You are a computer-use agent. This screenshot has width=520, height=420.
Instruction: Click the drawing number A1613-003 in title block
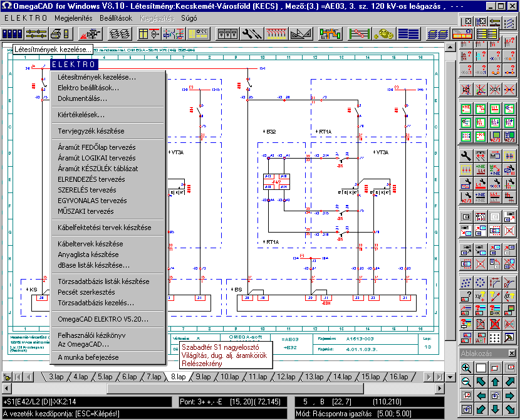(360, 339)
